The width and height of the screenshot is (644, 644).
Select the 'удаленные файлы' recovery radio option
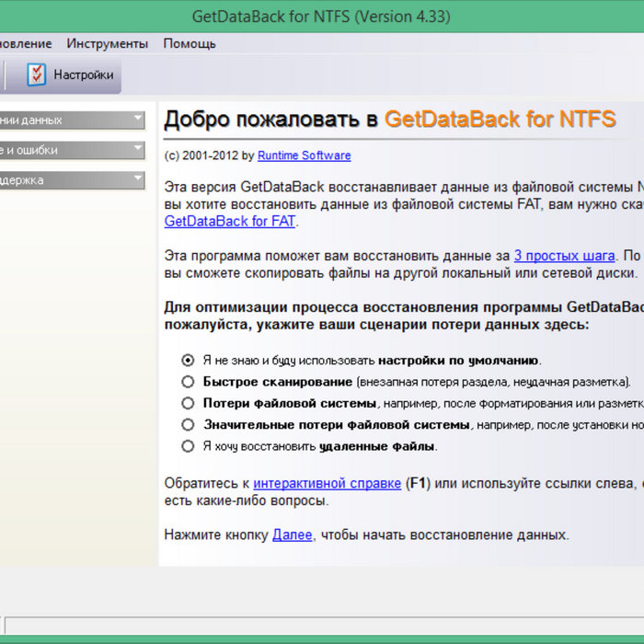pos(188,446)
